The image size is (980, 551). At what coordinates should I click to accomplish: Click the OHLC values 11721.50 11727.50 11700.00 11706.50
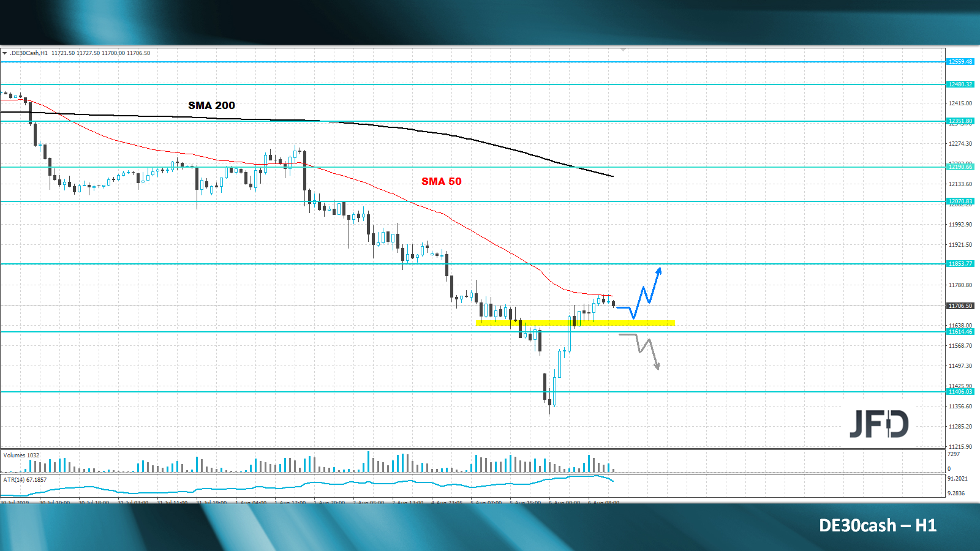[101, 53]
